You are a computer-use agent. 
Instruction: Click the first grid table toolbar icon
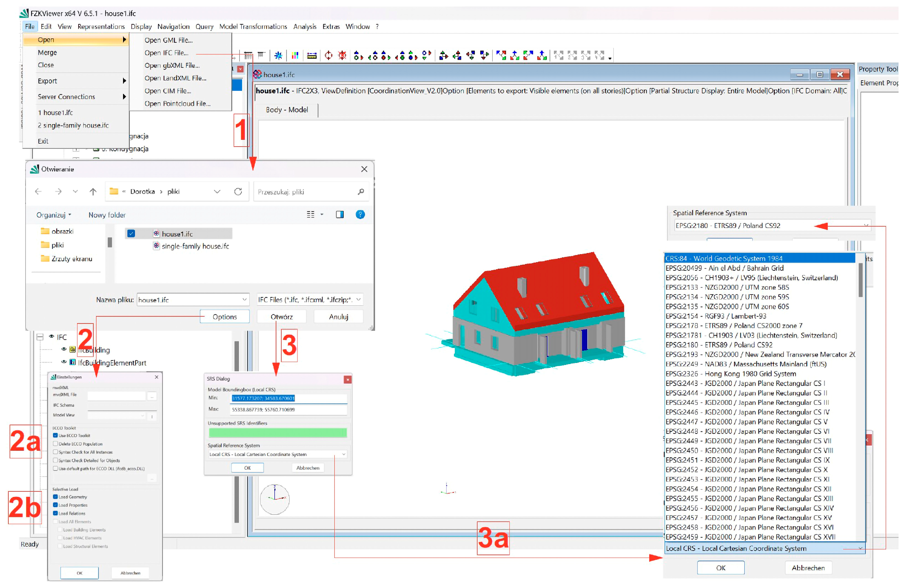pyautogui.click(x=248, y=56)
